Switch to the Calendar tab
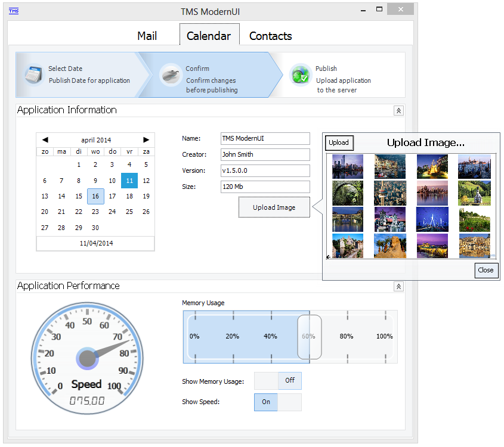 [x=209, y=35]
